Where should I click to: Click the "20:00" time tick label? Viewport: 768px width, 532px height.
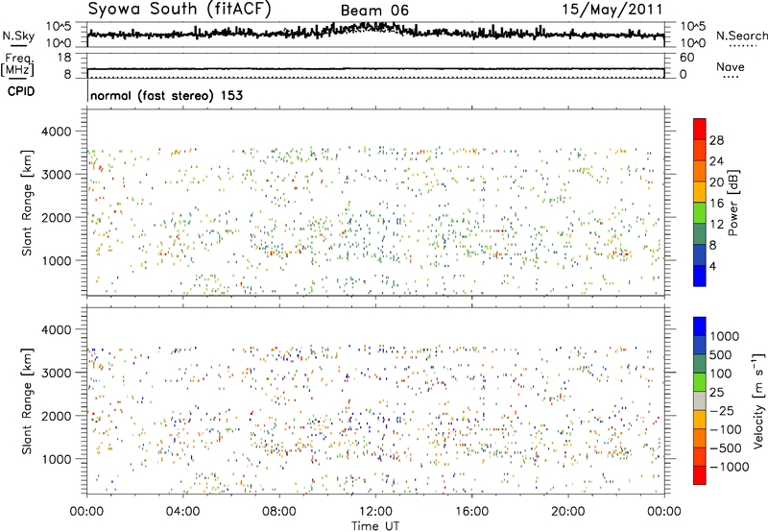click(567, 512)
